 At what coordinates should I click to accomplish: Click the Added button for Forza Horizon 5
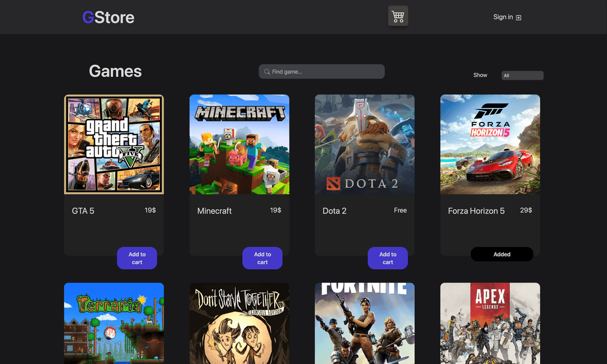click(x=502, y=254)
